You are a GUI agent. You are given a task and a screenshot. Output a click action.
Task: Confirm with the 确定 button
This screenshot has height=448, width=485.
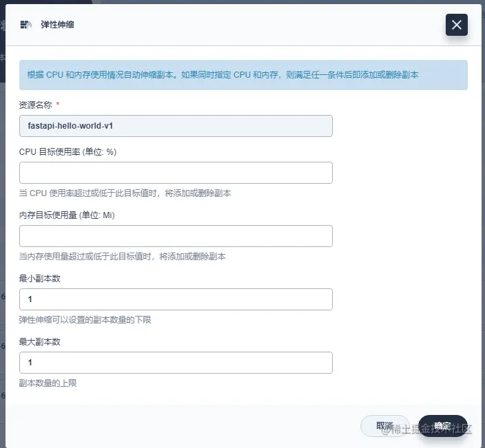tap(442, 426)
